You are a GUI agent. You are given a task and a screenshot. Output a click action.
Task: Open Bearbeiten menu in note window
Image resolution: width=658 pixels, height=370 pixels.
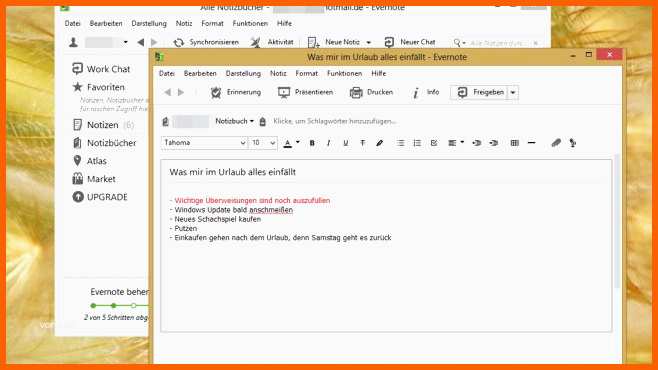[x=200, y=73]
